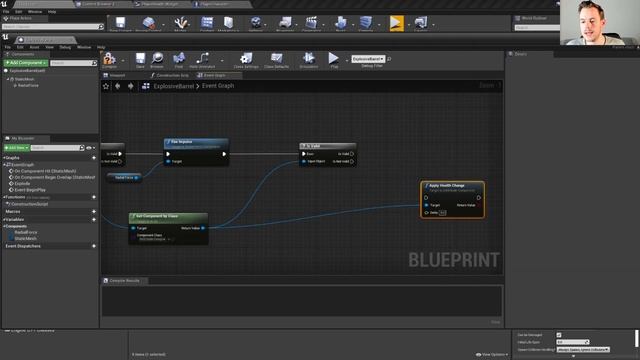The image size is (640, 360).
Task: Open Class Defaults
Action: tap(276, 60)
